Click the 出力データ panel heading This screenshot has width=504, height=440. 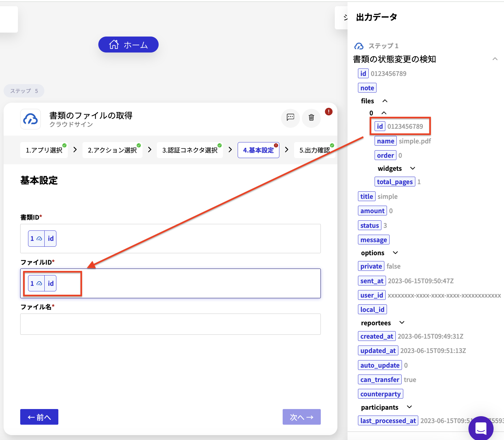377,17
